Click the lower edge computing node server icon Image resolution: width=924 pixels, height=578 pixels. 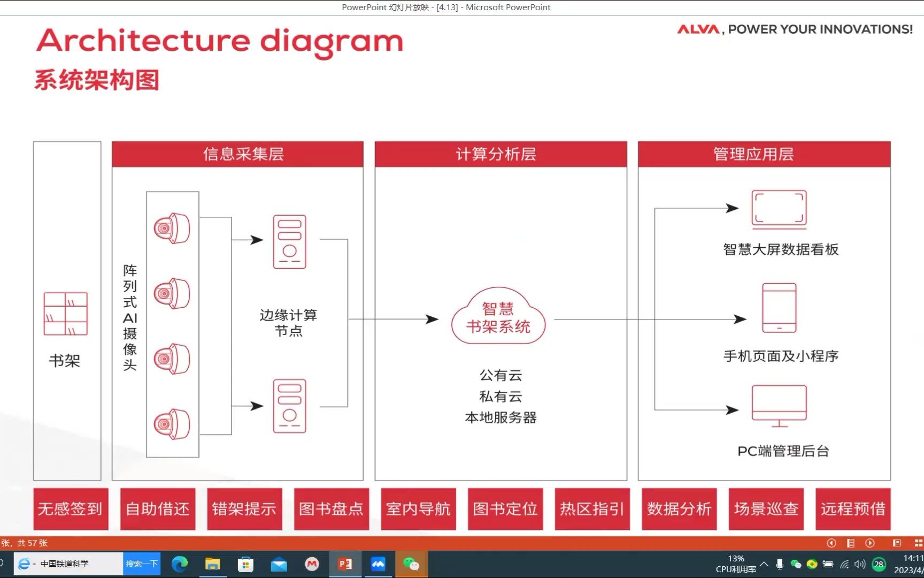click(x=289, y=406)
